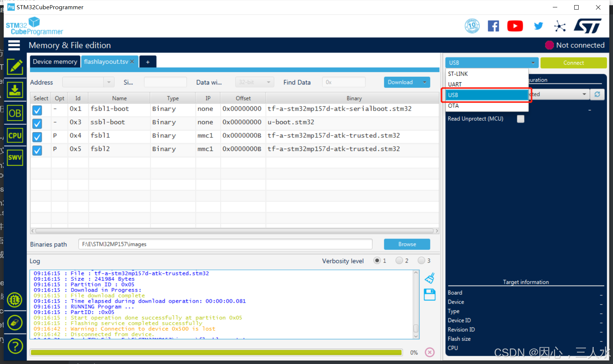Open ST Facebook page icon

click(x=493, y=26)
